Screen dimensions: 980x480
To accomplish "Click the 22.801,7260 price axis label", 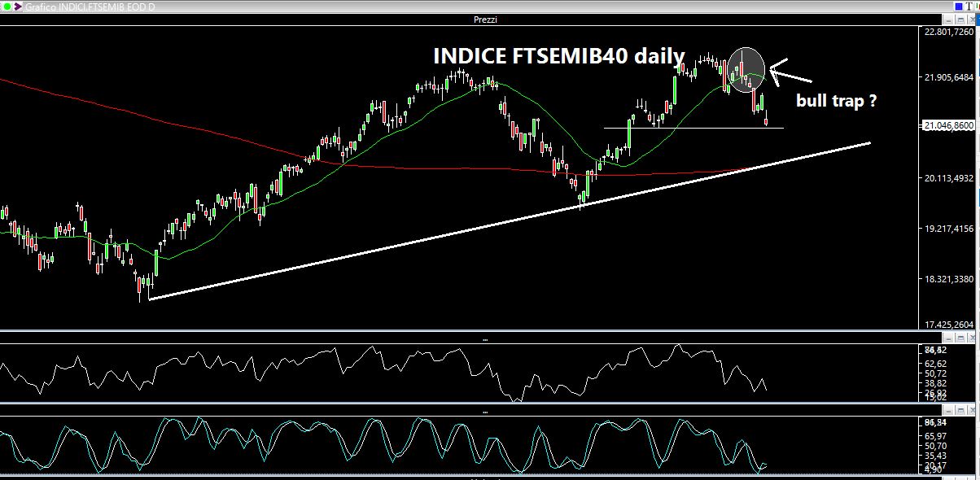I will click(949, 33).
